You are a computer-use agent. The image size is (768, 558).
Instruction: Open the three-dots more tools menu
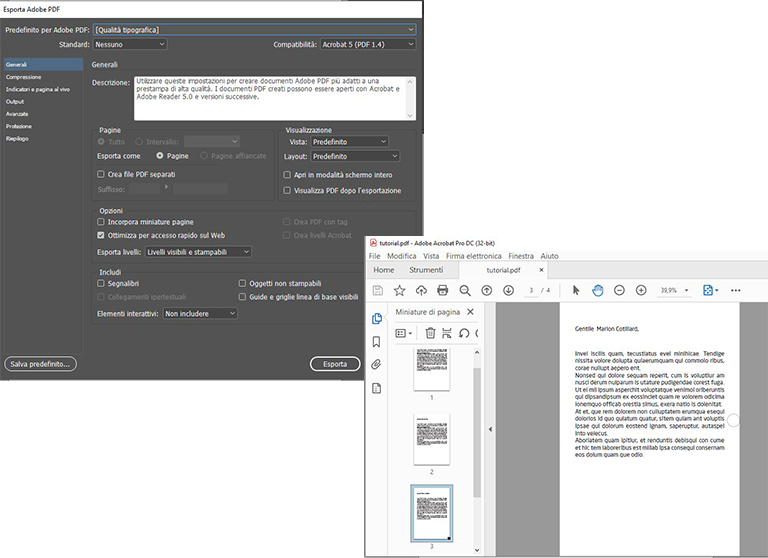click(x=735, y=290)
